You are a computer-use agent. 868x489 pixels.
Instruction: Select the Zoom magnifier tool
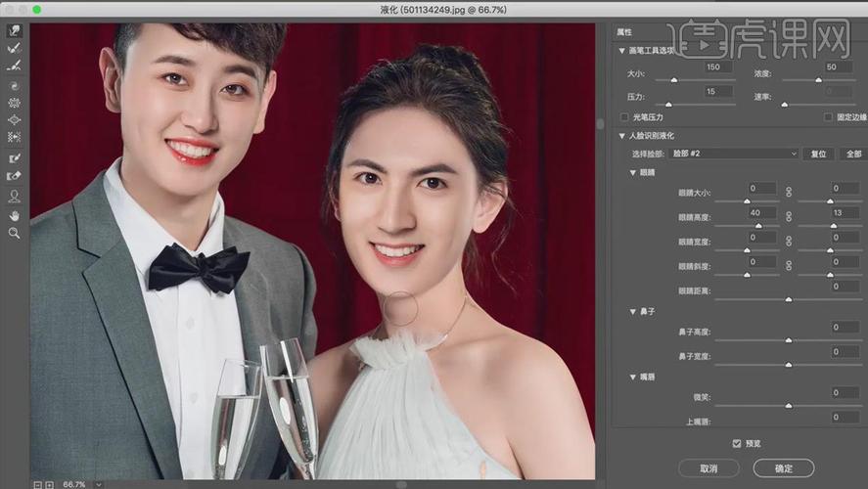coord(15,234)
